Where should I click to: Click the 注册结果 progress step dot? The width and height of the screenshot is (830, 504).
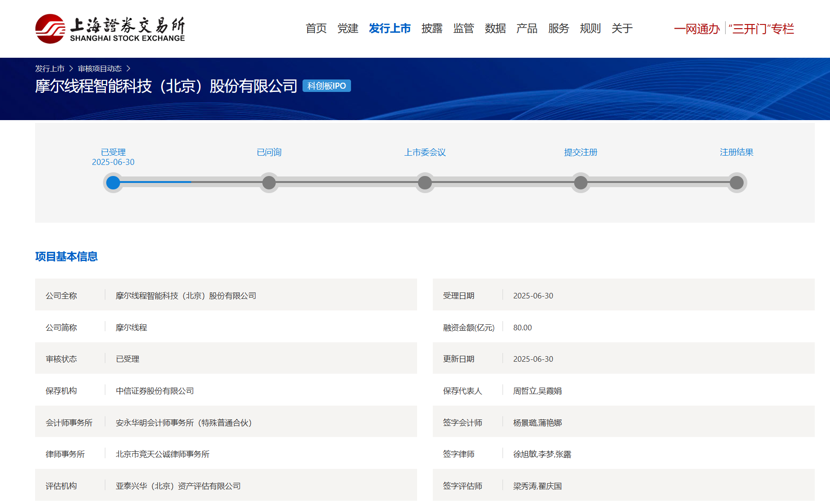737,183
